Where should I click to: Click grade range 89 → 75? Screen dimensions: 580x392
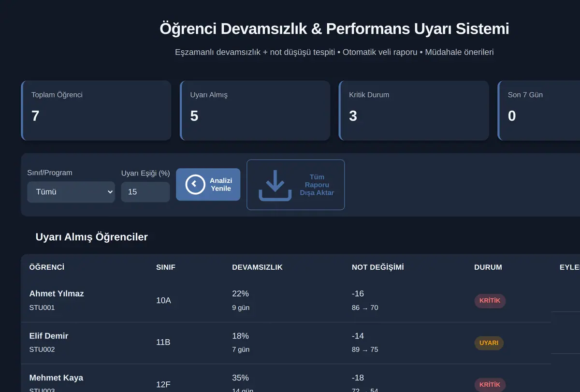[365, 349]
